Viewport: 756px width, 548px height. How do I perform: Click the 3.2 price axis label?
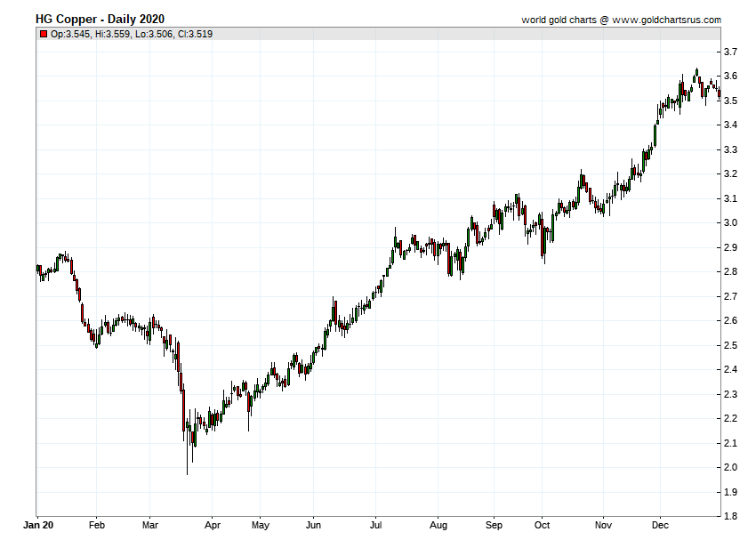[x=730, y=173]
